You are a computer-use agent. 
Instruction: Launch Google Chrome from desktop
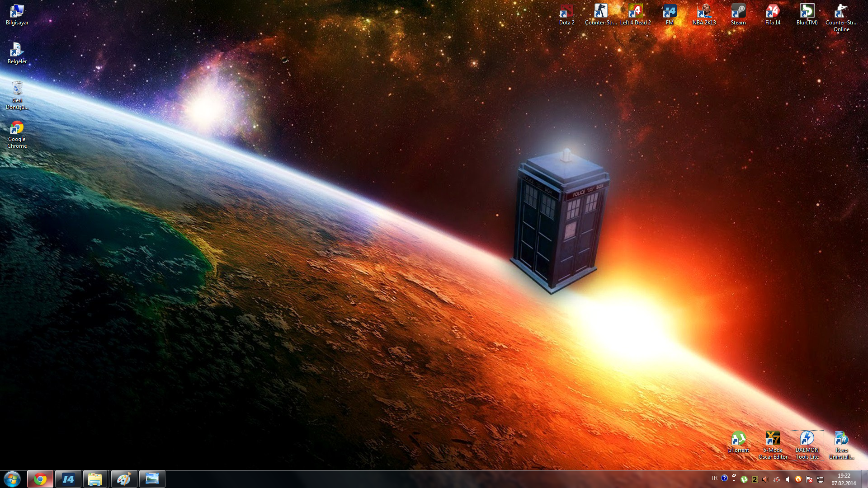(17, 129)
